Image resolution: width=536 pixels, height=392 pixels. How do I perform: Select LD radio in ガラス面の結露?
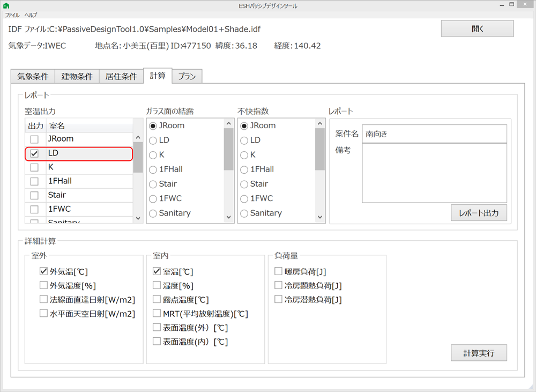point(153,140)
